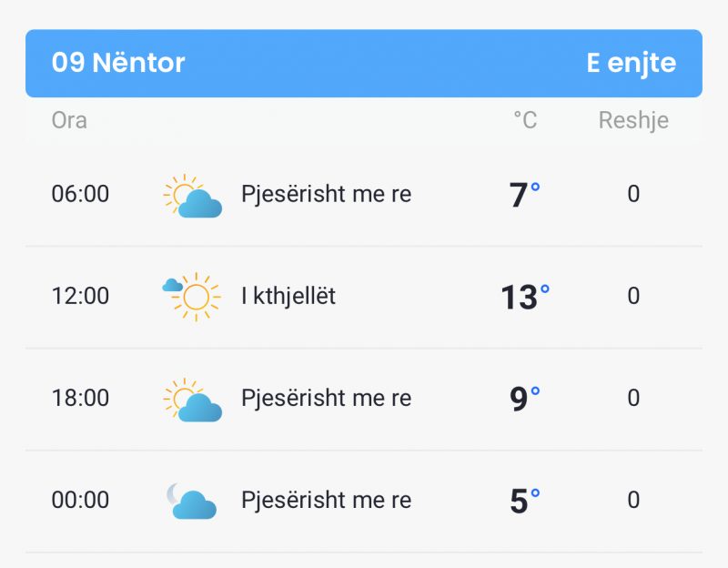Image resolution: width=728 pixels, height=568 pixels.
Task: Click the Ora column header
Action: tap(69, 120)
